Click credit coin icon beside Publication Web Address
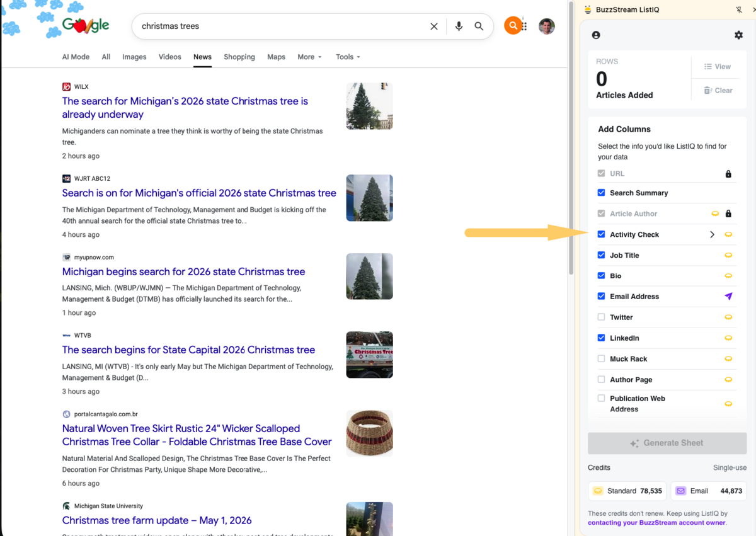 728,404
